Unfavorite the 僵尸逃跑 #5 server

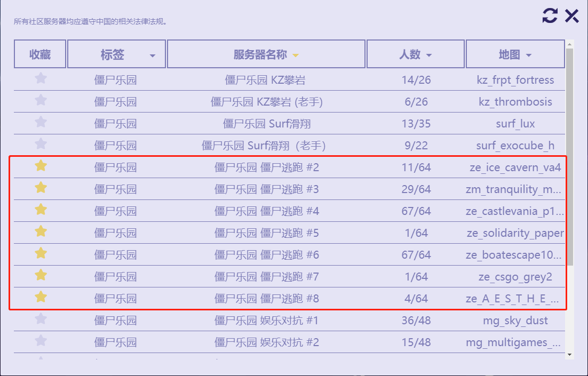point(41,232)
